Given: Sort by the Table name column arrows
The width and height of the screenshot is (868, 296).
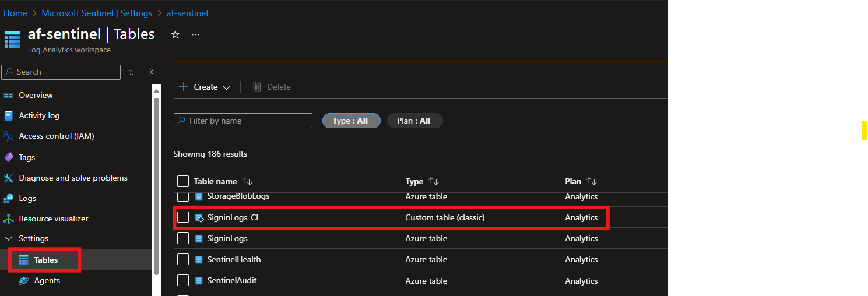Looking at the screenshot, I should 247,181.
